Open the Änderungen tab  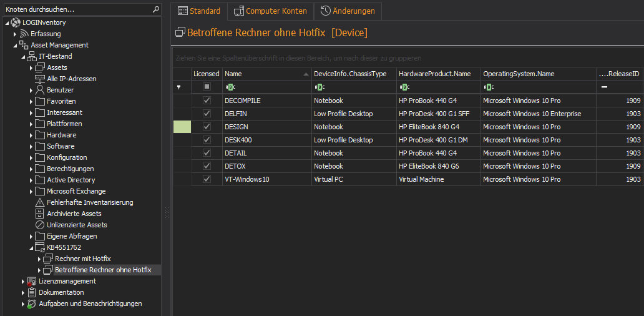348,11
